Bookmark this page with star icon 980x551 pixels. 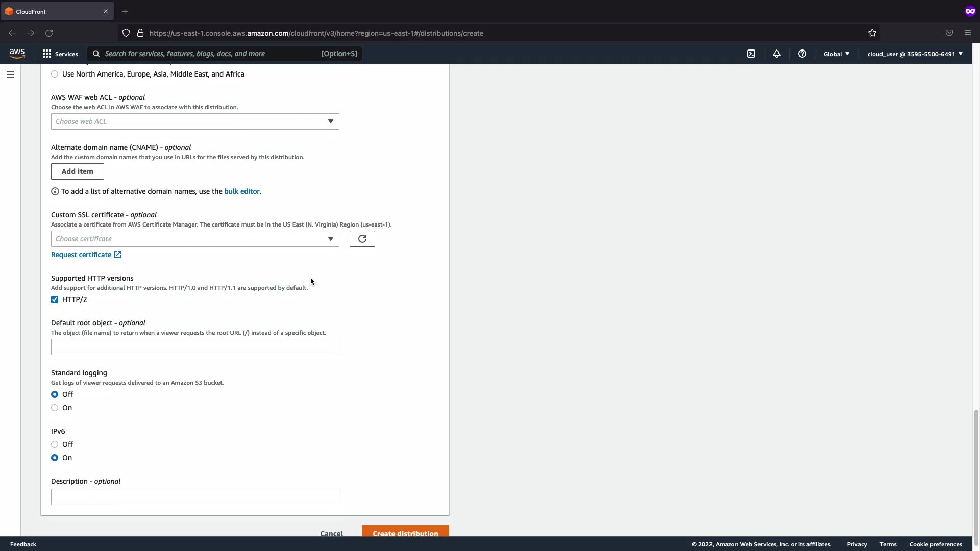[872, 33]
